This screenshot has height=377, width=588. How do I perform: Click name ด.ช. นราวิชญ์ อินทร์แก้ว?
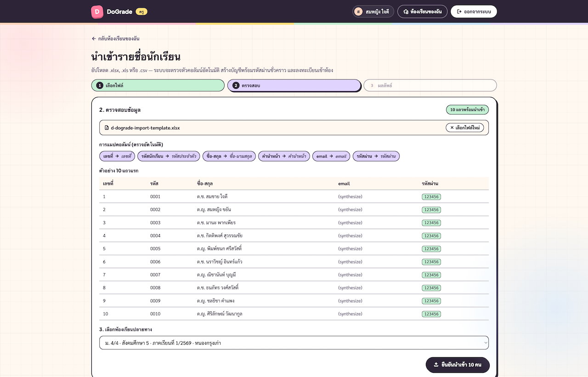tap(220, 262)
